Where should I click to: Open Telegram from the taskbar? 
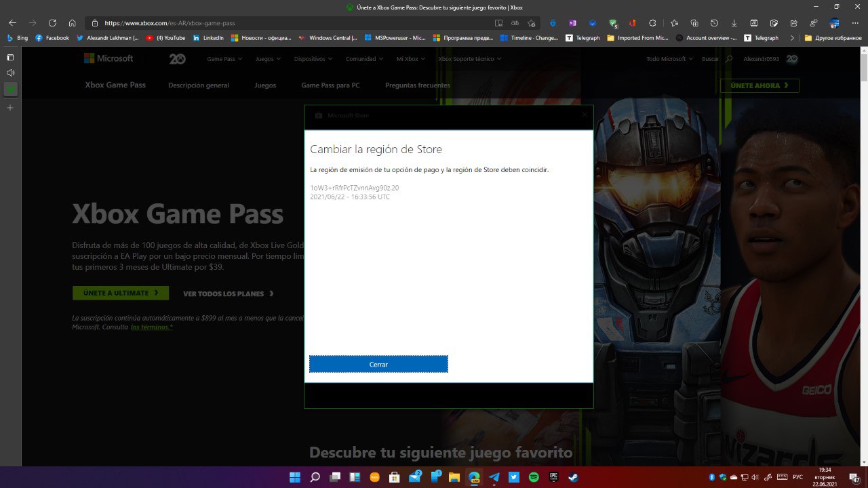click(494, 477)
